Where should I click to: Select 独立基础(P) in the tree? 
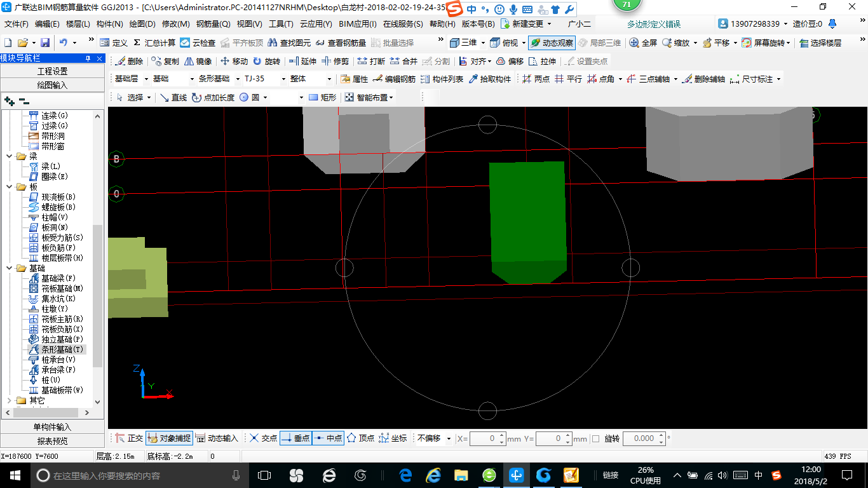[x=62, y=339]
